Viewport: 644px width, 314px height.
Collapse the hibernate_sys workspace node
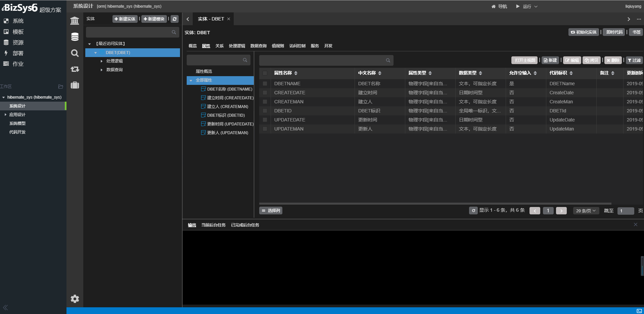(3, 97)
